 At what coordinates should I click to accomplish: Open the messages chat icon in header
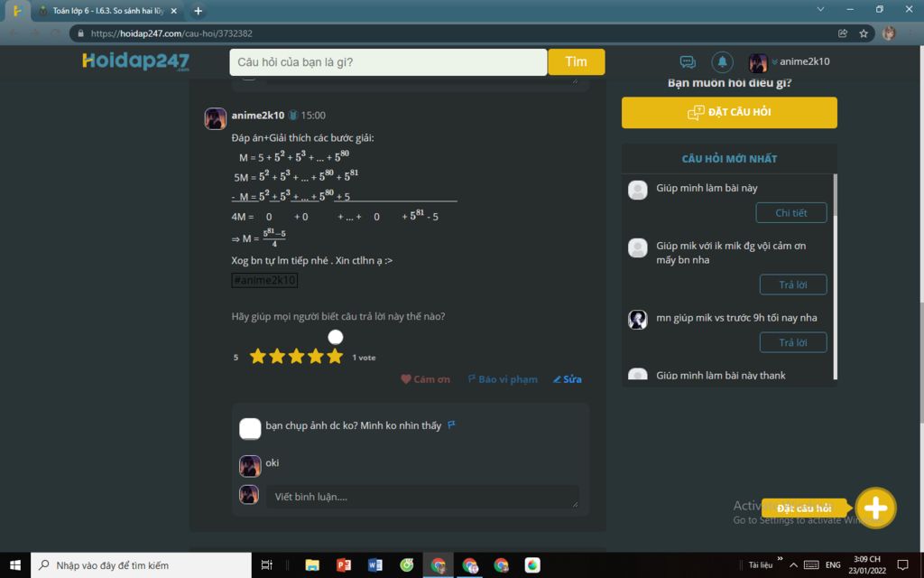pyautogui.click(x=688, y=62)
